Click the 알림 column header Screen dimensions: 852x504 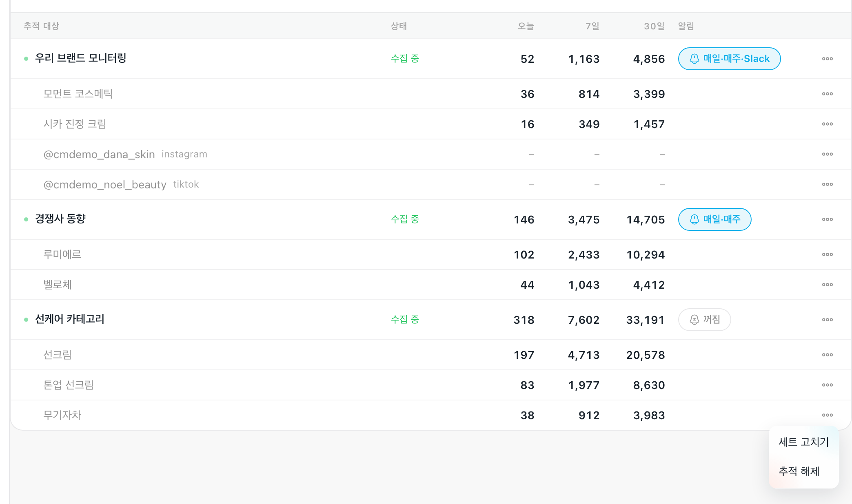[x=686, y=26]
